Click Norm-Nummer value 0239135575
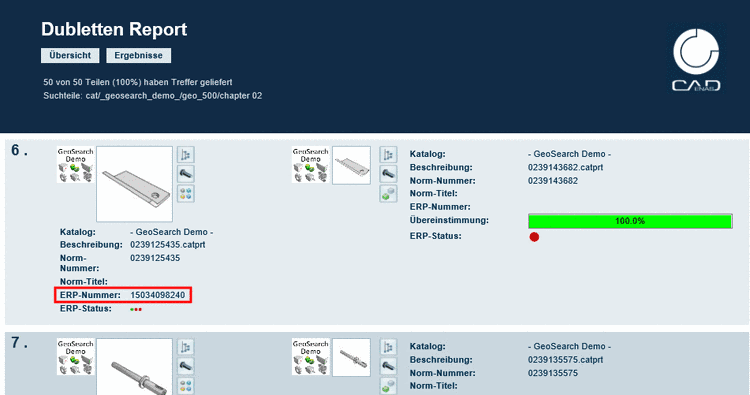The width and height of the screenshot is (750, 395). (x=553, y=373)
